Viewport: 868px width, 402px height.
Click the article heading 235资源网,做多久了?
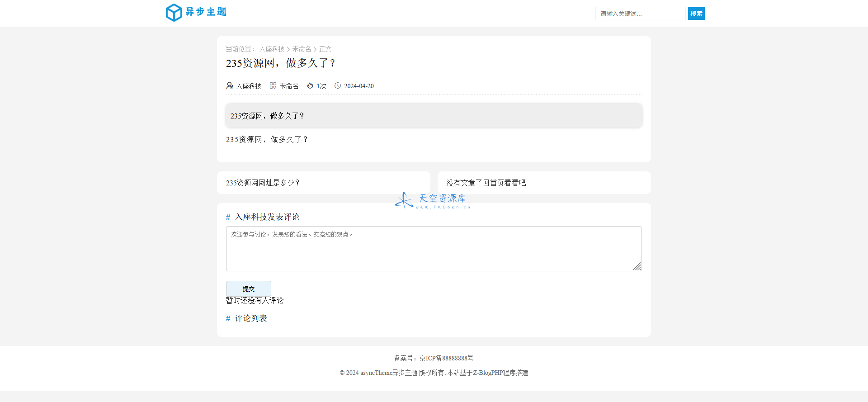(280, 63)
